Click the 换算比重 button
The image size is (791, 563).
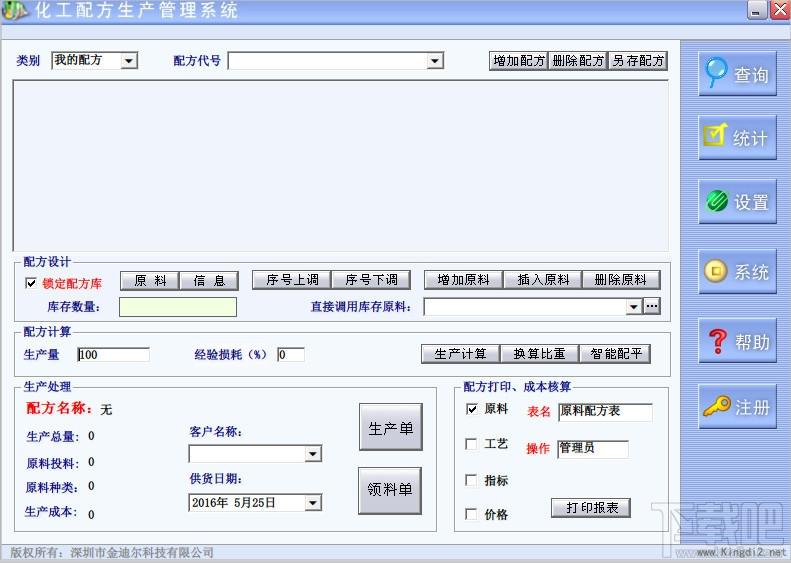point(539,354)
